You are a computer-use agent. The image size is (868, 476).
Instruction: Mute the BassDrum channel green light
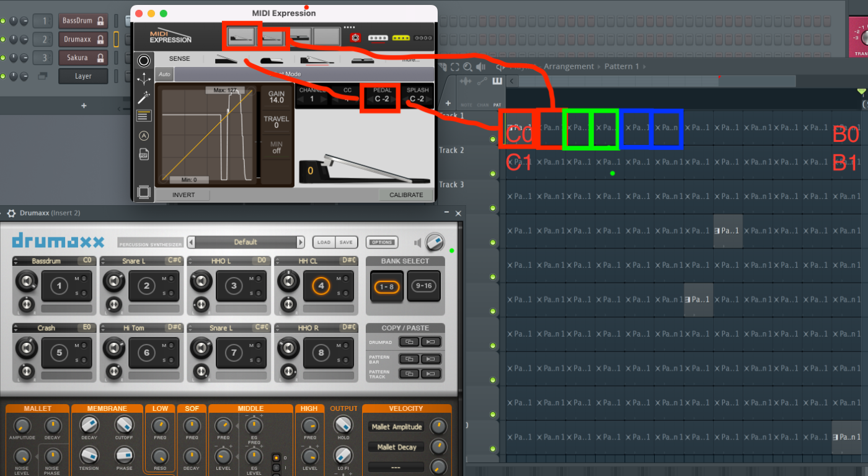[3, 21]
